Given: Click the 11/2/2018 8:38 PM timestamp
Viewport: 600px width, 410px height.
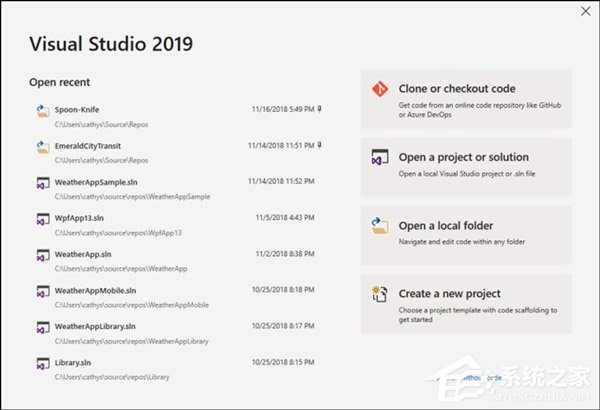Looking at the screenshot, I should [285, 254].
